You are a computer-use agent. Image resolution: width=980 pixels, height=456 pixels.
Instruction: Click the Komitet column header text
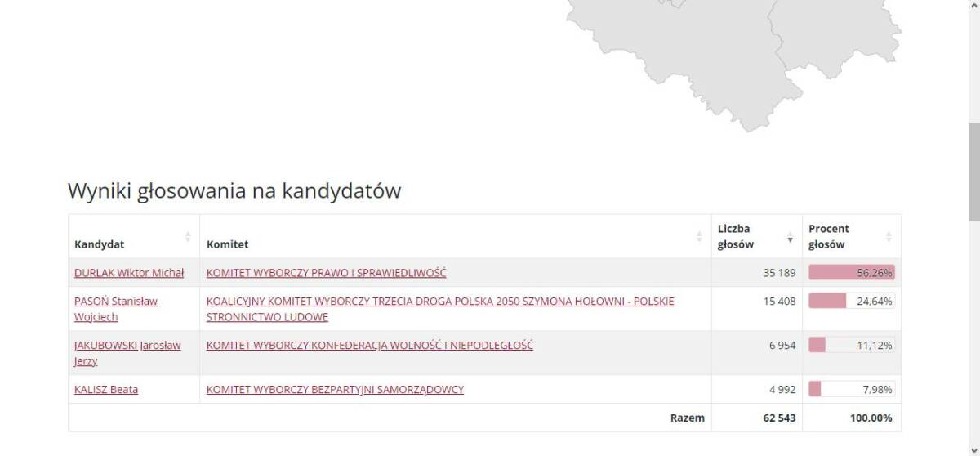[x=228, y=244]
